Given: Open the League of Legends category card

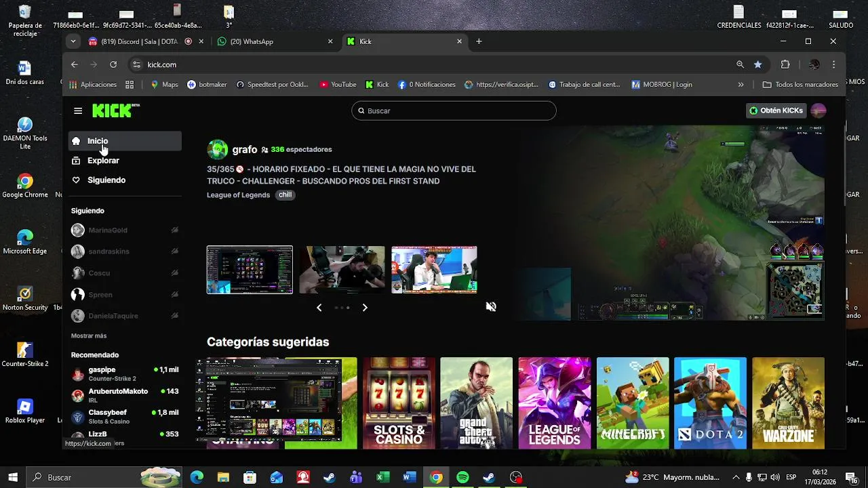Looking at the screenshot, I should [x=555, y=403].
